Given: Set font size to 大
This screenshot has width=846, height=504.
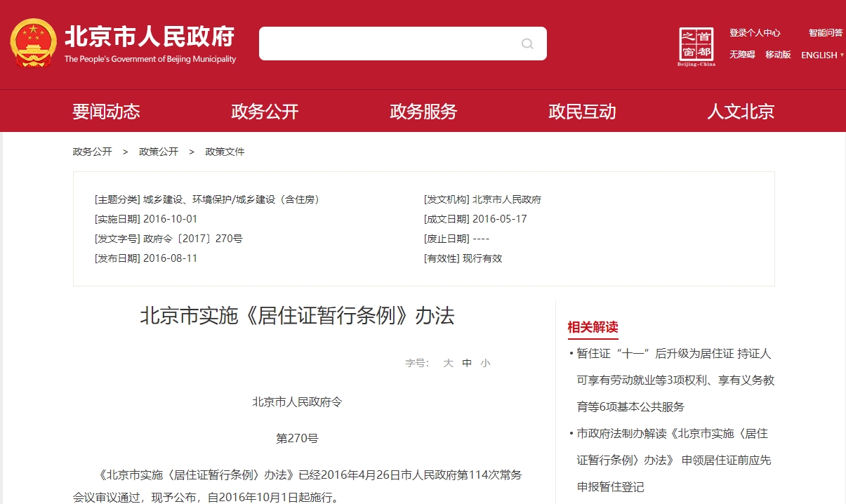Looking at the screenshot, I should (449, 363).
